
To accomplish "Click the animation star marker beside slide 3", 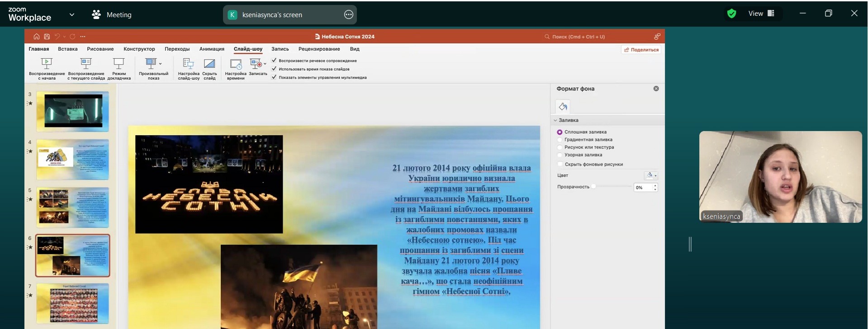I will coord(30,103).
